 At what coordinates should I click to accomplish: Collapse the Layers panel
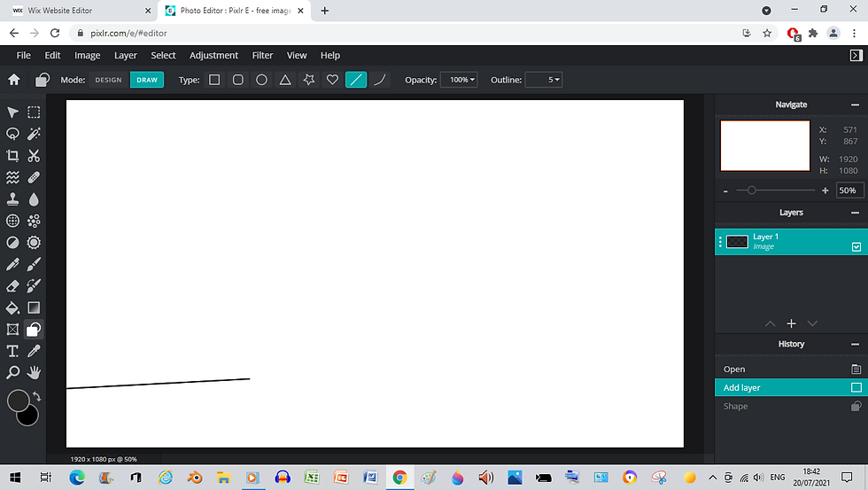point(856,213)
